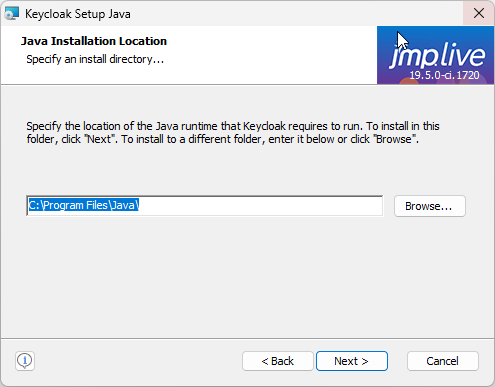Click the Keycloak Setup installer title icon

12,14
